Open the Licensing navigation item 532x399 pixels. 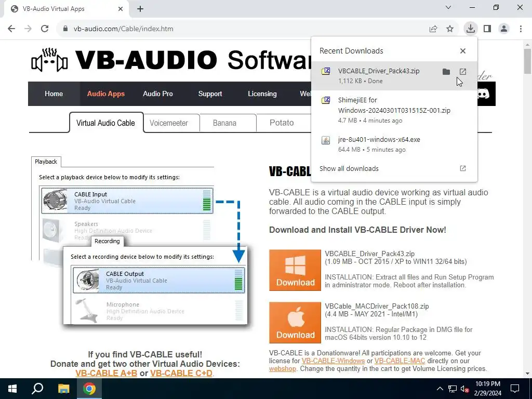262,94
